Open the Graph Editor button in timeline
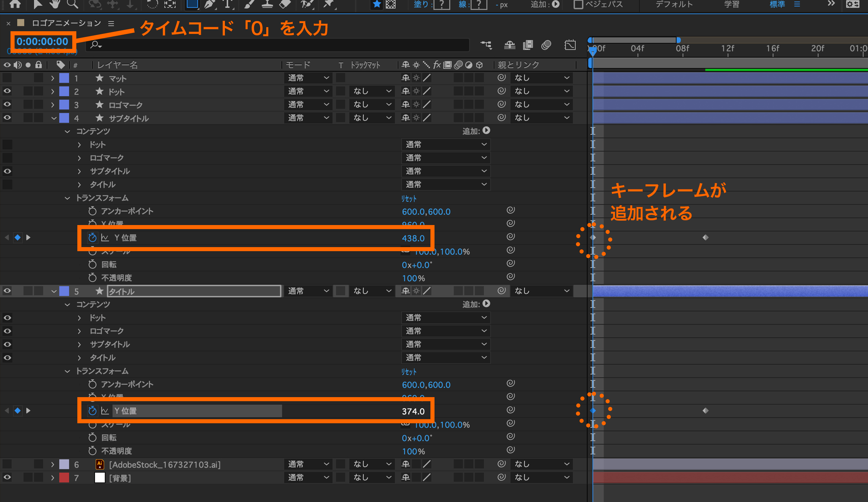Viewport: 868px width, 502px height. (570, 45)
